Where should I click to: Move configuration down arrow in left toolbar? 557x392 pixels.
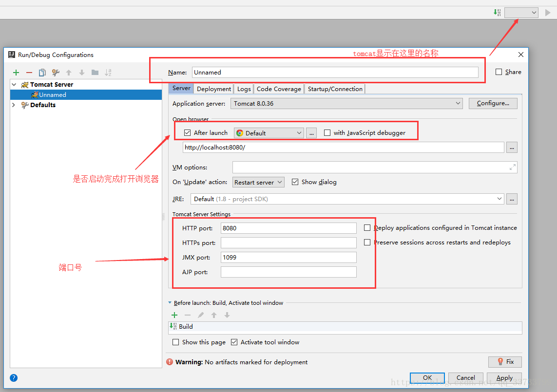(x=82, y=73)
